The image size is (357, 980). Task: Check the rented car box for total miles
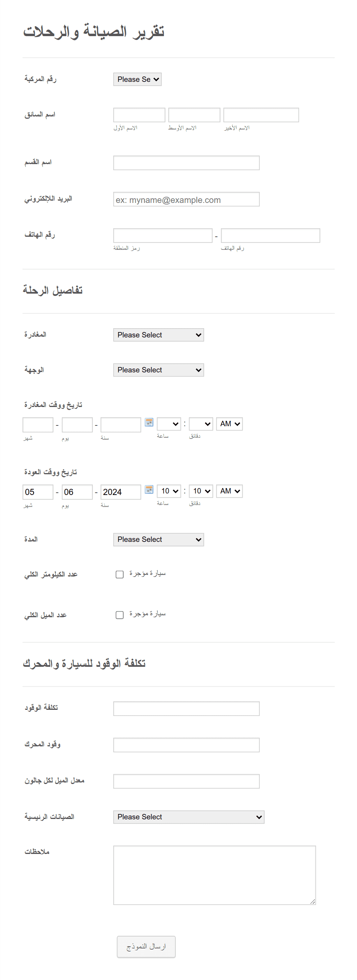[119, 615]
